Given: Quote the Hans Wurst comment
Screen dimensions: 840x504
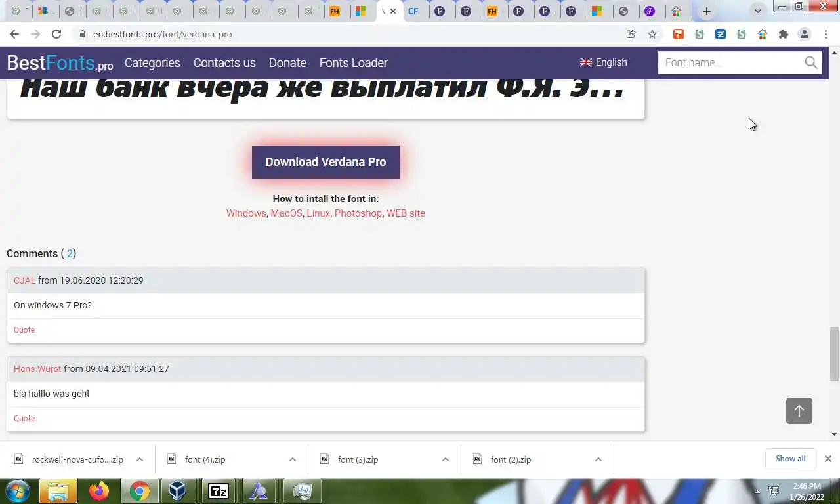Looking at the screenshot, I should point(24,419).
